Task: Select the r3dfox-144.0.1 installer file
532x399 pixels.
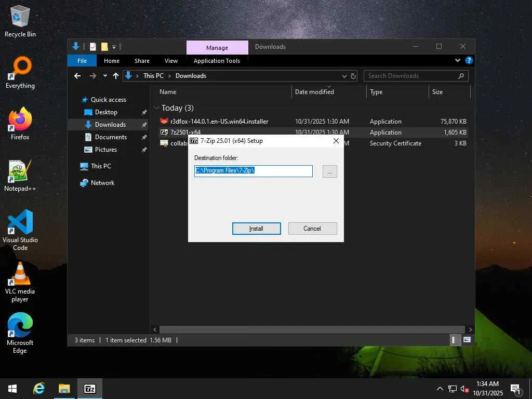Action: coord(219,122)
